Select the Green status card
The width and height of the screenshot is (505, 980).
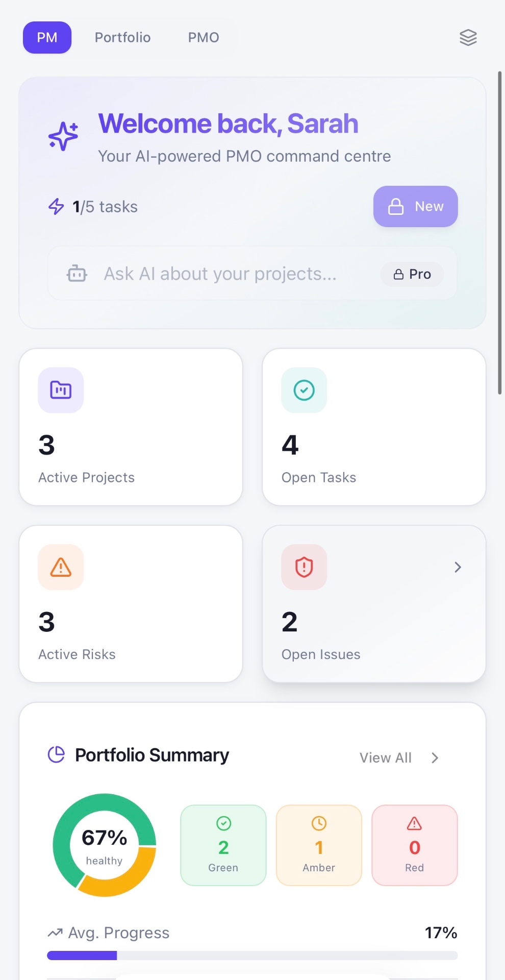pos(223,845)
